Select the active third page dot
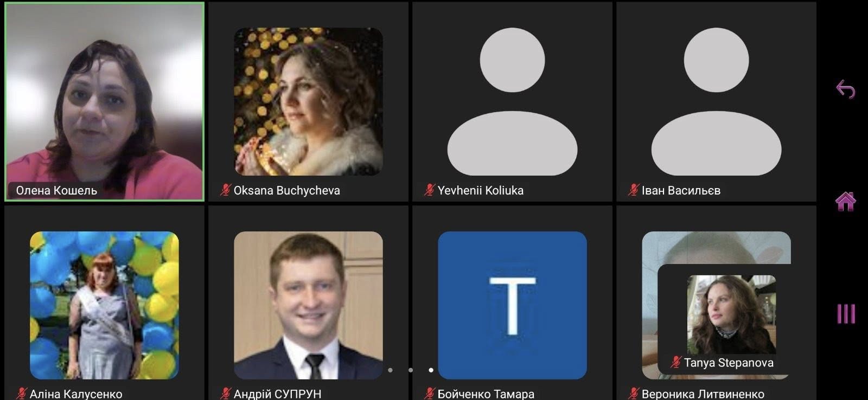The height and width of the screenshot is (400, 868). (x=431, y=370)
